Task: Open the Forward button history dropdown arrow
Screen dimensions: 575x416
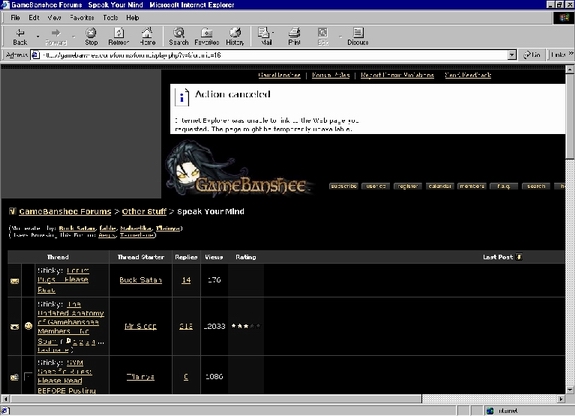Action: [74, 37]
